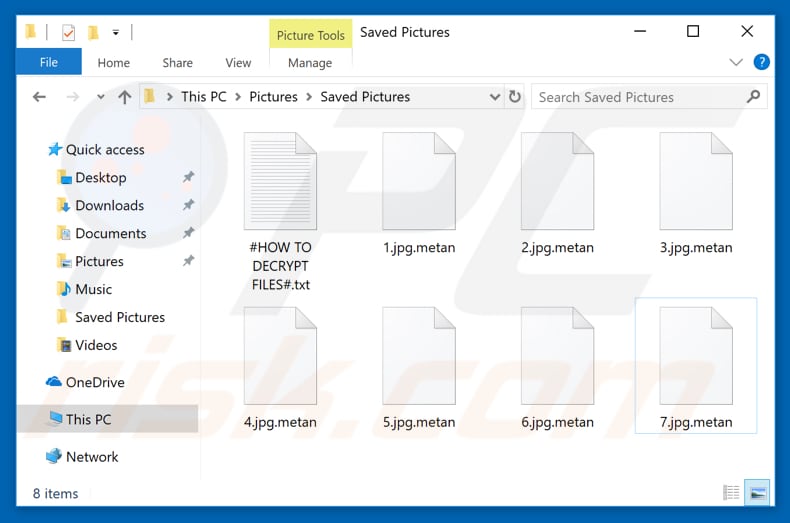Select Network in navigation pane
790x523 pixels.
82,456
